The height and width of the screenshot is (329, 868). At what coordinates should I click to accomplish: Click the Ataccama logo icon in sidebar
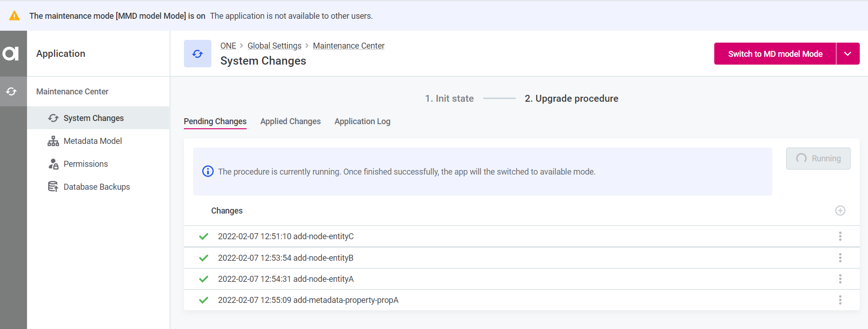[x=11, y=54]
